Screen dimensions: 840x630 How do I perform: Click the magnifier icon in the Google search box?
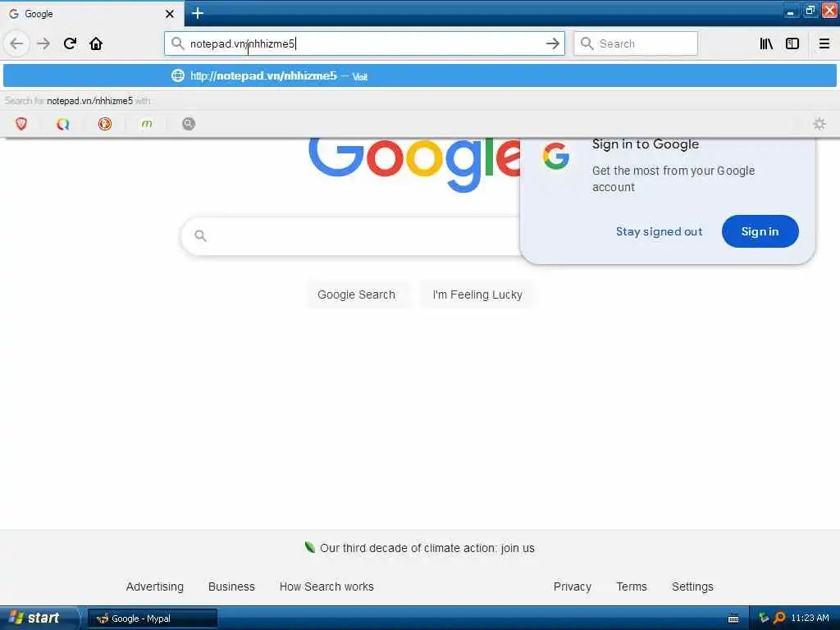tap(200, 235)
